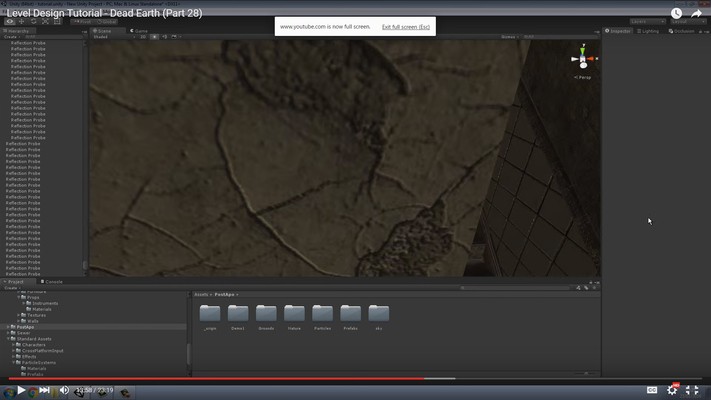Viewport: 711px width, 400px height.
Task: Click the Hierarchy search field
Action: 53,37
